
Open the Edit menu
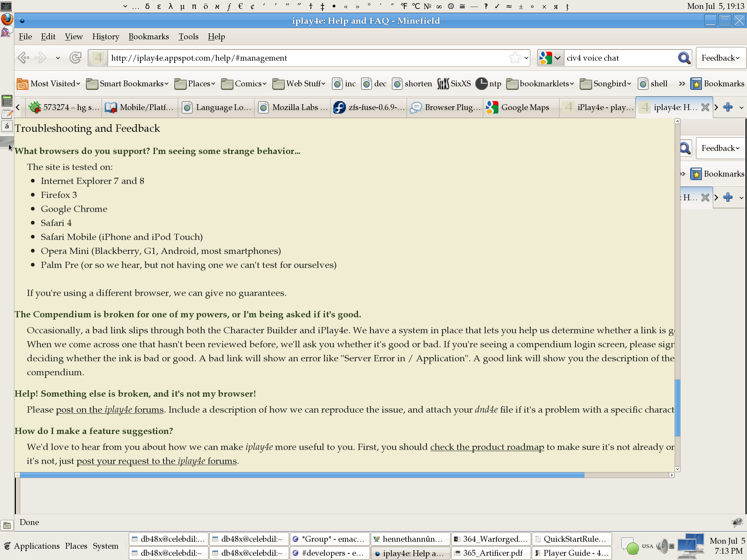coord(48,37)
